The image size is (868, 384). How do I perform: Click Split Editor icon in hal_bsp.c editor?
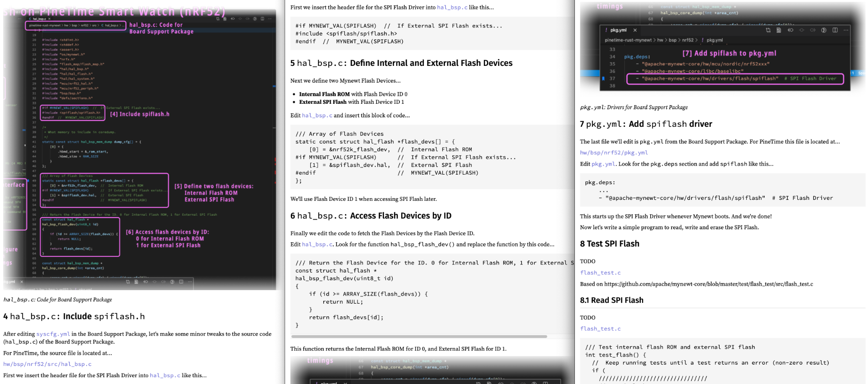point(263,19)
